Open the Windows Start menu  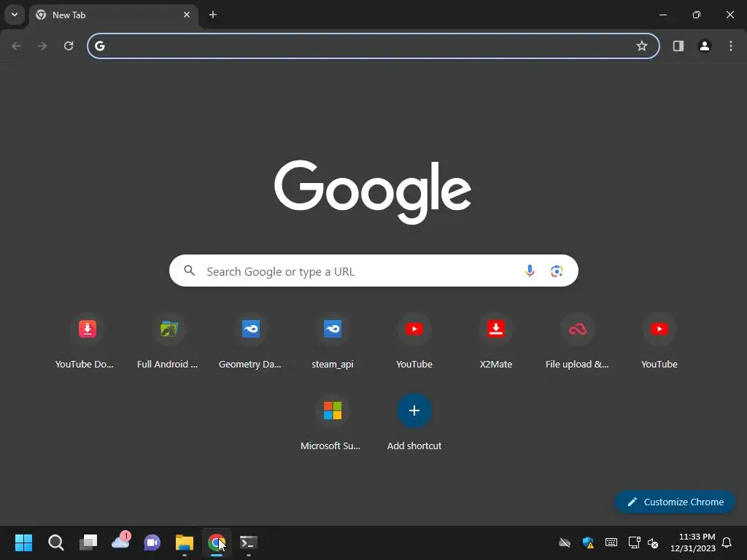click(23, 542)
